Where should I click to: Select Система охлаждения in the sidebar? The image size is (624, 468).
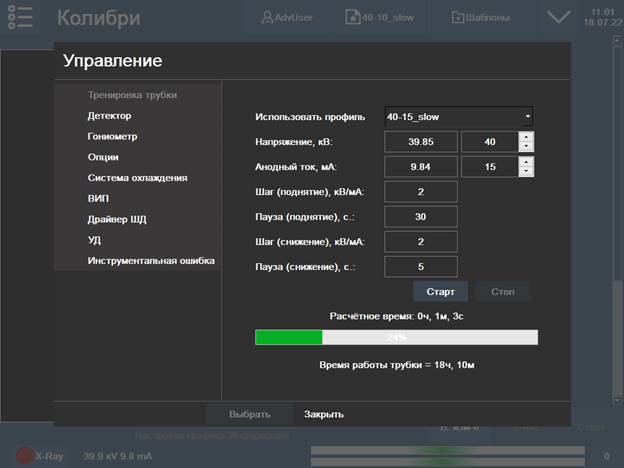point(137,178)
